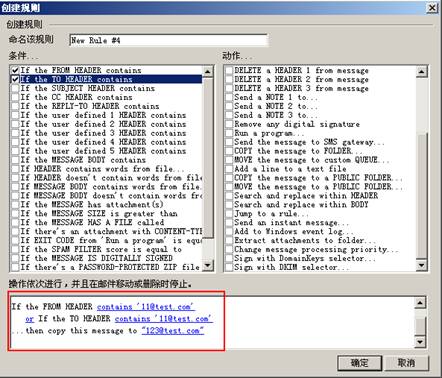Click the '123@test.com' copy target link
Screen dimensions: 442x378
coord(173,331)
